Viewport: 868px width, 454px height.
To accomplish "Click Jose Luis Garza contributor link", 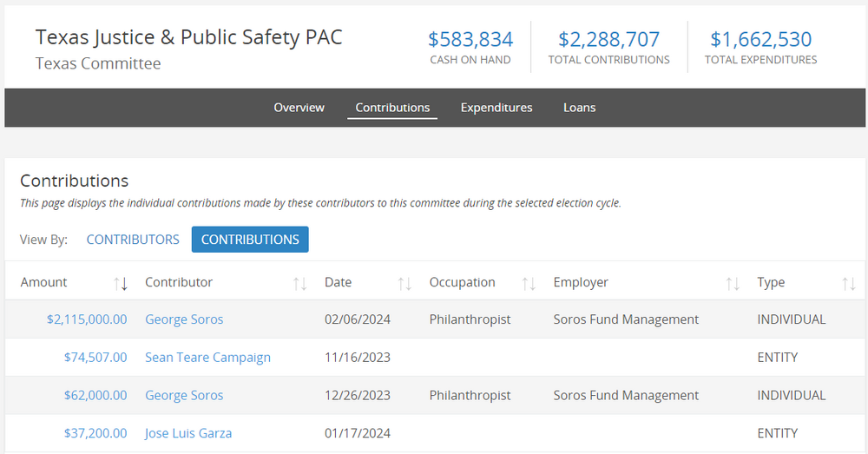I will [x=188, y=433].
